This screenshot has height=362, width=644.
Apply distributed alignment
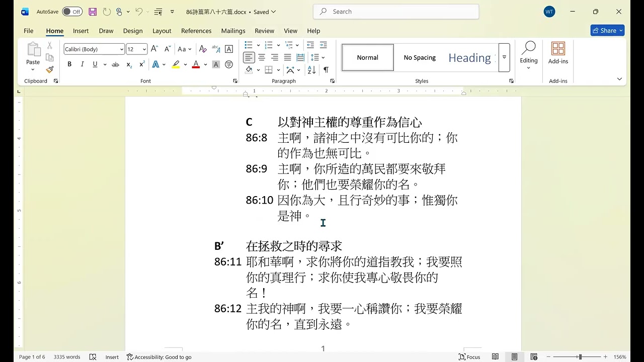pos(300,57)
